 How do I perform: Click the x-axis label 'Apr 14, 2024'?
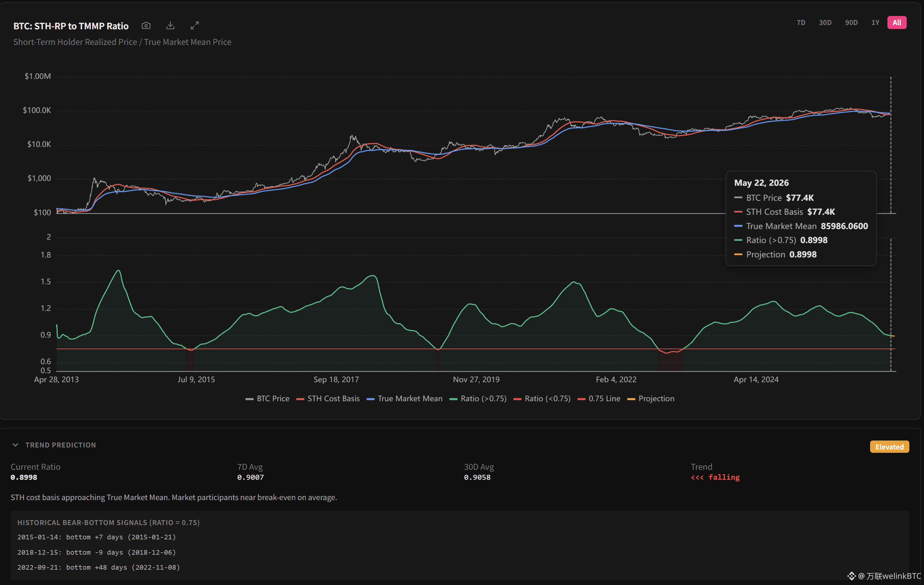pyautogui.click(x=756, y=380)
